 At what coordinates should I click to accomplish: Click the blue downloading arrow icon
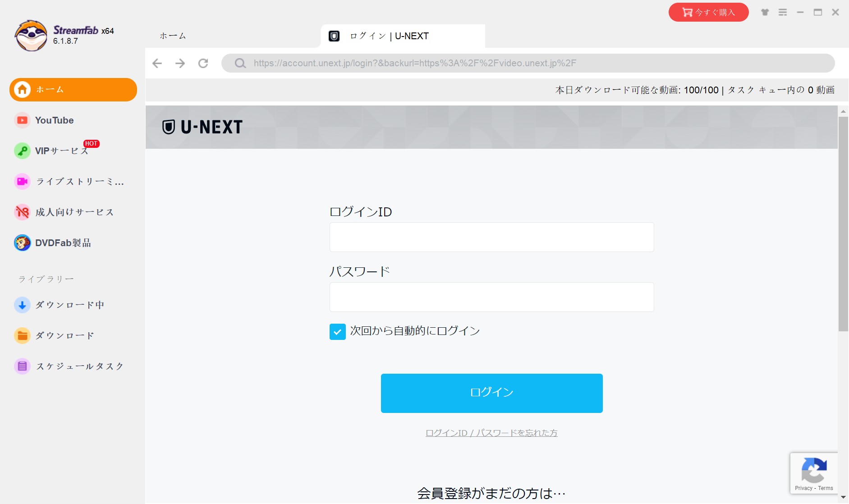pyautogui.click(x=22, y=305)
